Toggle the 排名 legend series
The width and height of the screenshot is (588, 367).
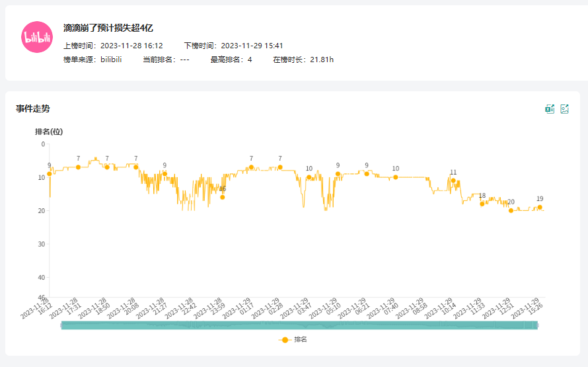pyautogui.click(x=294, y=339)
